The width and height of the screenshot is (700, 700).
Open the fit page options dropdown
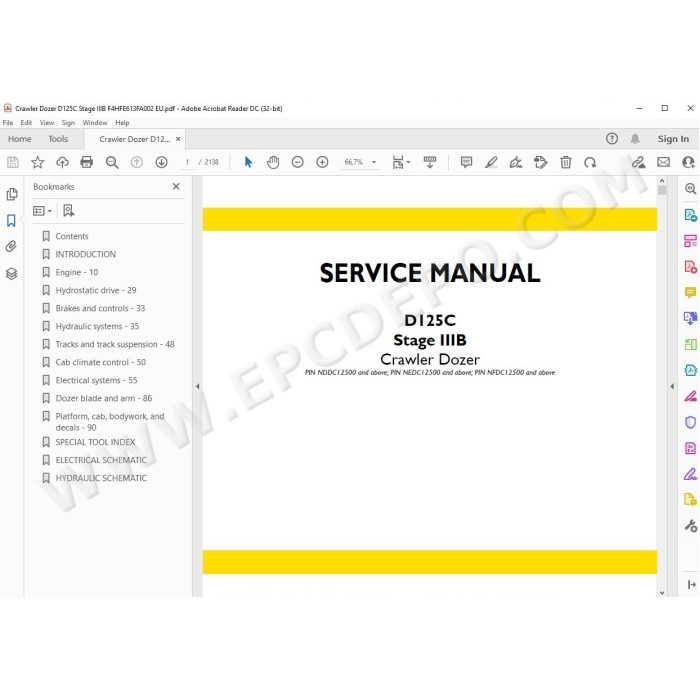click(401, 162)
